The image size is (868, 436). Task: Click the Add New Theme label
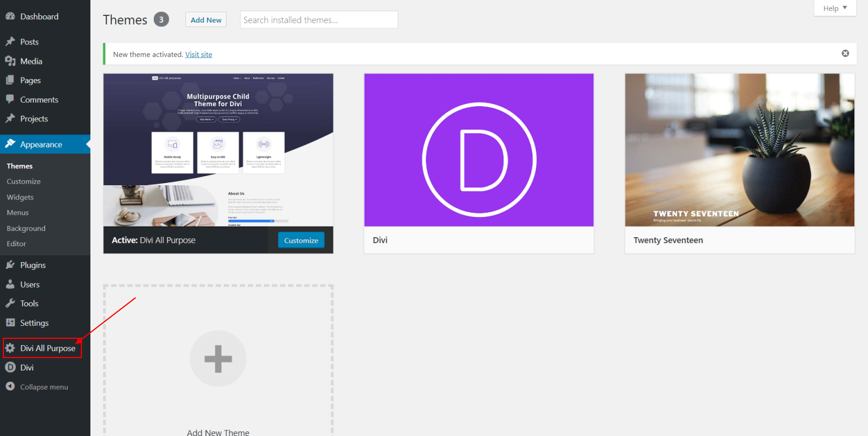click(x=218, y=432)
